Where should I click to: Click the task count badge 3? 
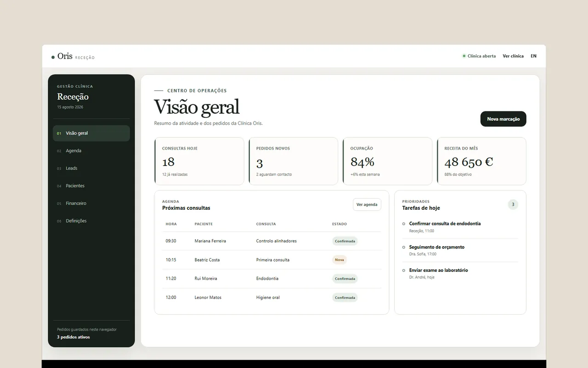(513, 205)
